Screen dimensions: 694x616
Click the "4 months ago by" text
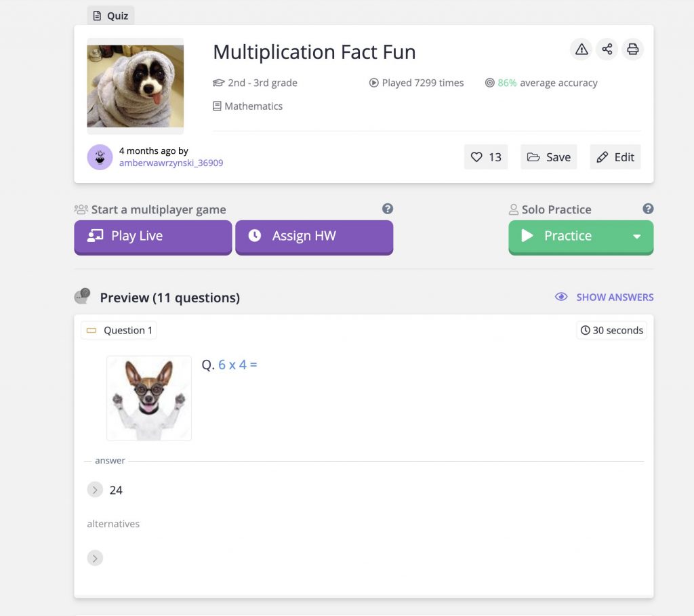tap(154, 151)
